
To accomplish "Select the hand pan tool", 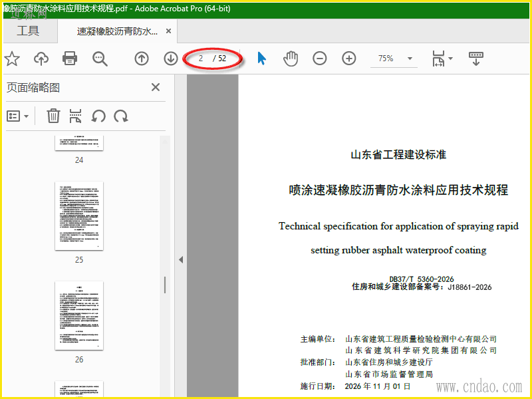I will click(291, 59).
